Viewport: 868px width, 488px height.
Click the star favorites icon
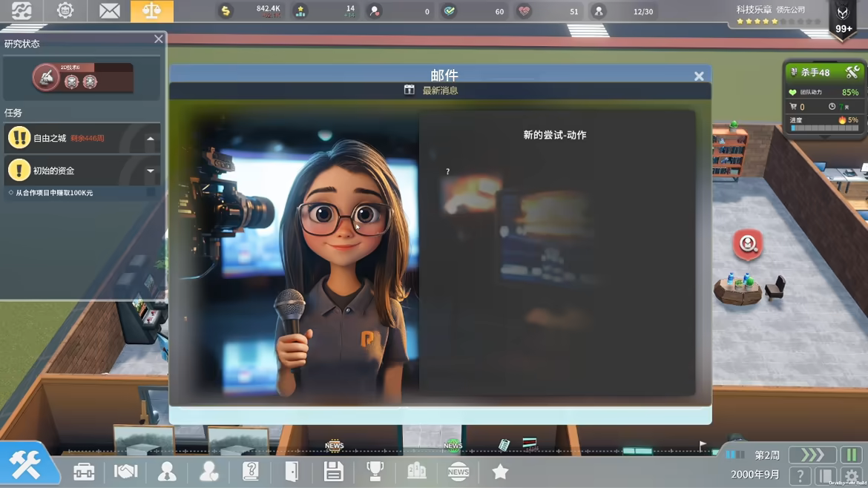click(500, 472)
